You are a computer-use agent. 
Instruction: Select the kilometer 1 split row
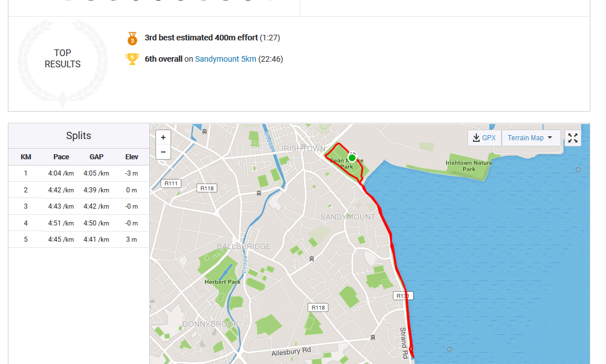79,173
